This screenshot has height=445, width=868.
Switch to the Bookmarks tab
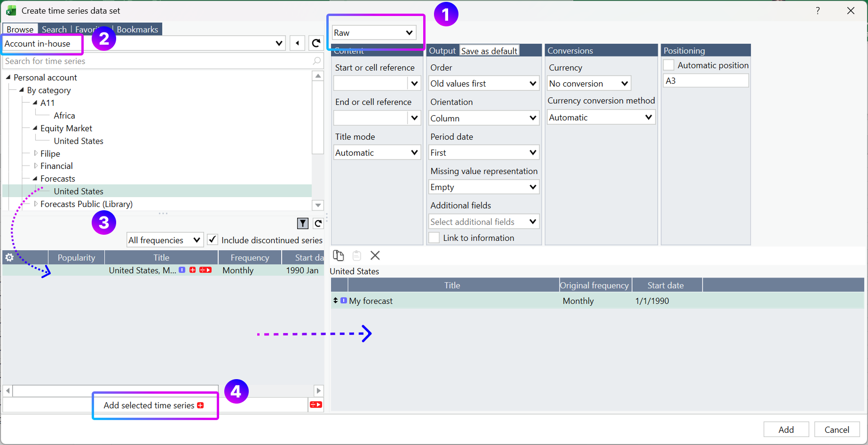coord(137,29)
